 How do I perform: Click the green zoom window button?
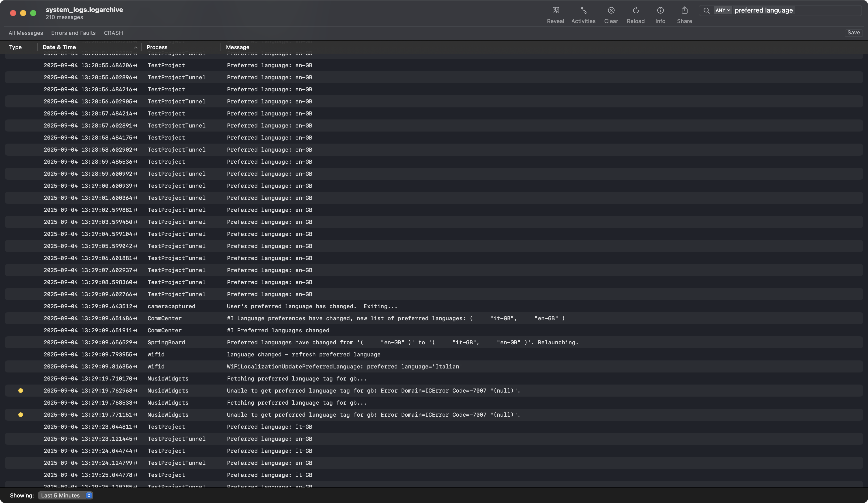coord(33,13)
